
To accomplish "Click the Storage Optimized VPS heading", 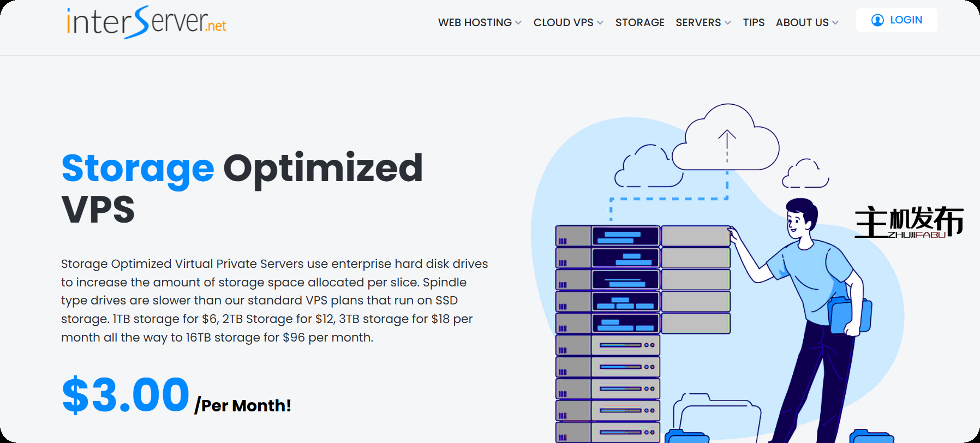I will pos(242,188).
